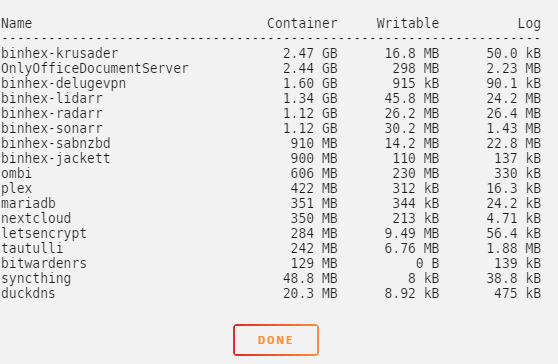The height and width of the screenshot is (364, 558).
Task: Select the plex container name
Action: coord(16,189)
